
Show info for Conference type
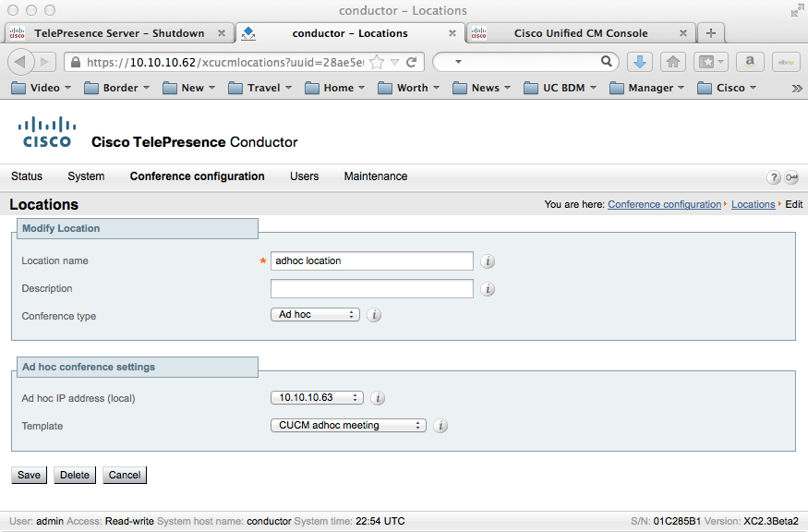click(x=374, y=315)
